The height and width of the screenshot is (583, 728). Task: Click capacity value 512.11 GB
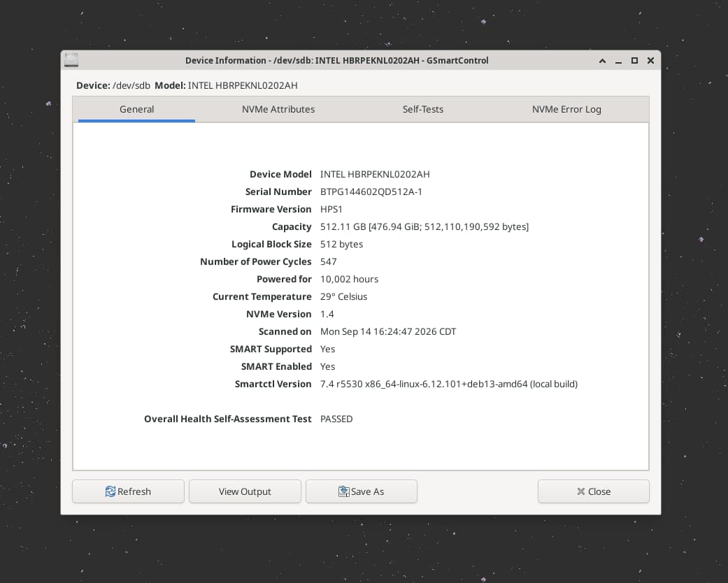(x=424, y=226)
